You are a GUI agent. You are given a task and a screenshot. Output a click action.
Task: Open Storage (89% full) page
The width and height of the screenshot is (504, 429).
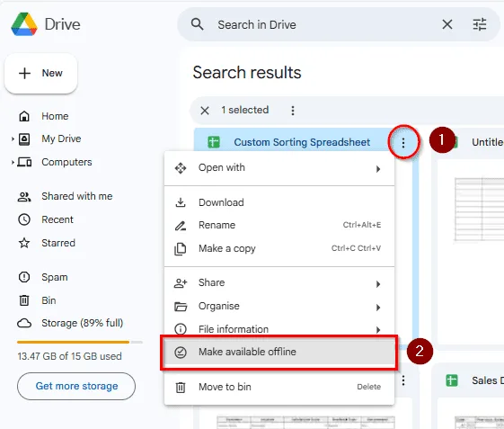(x=83, y=323)
